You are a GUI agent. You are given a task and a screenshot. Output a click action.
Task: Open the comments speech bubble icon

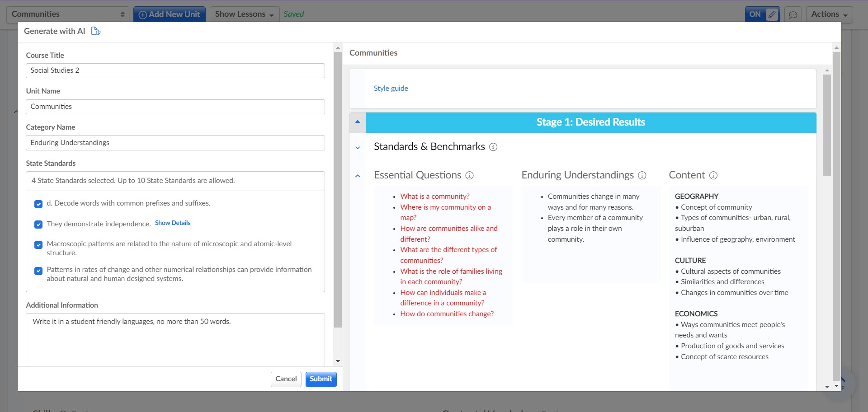point(793,14)
